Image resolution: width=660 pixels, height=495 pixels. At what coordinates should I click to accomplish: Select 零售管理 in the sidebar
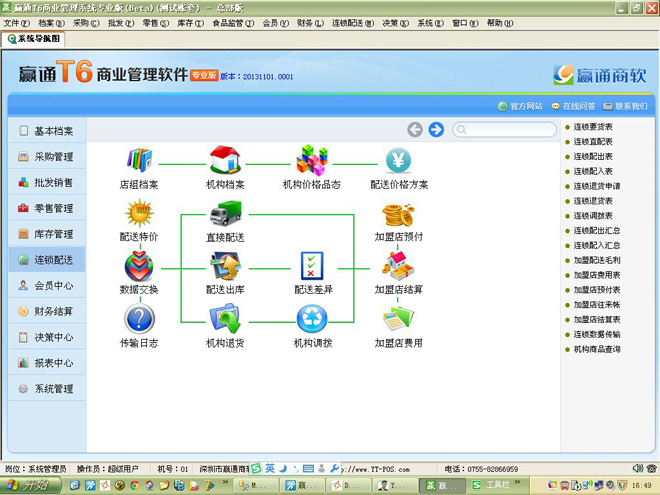click(46, 208)
